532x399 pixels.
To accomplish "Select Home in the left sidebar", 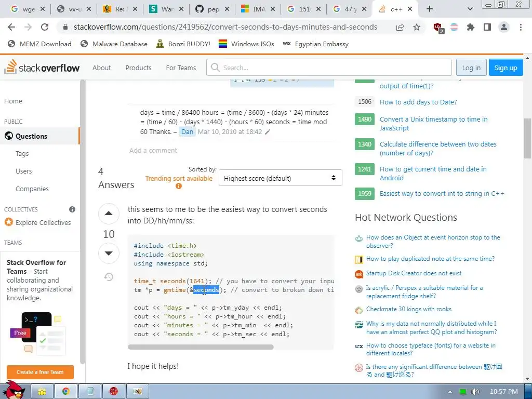I will click(x=13, y=101).
